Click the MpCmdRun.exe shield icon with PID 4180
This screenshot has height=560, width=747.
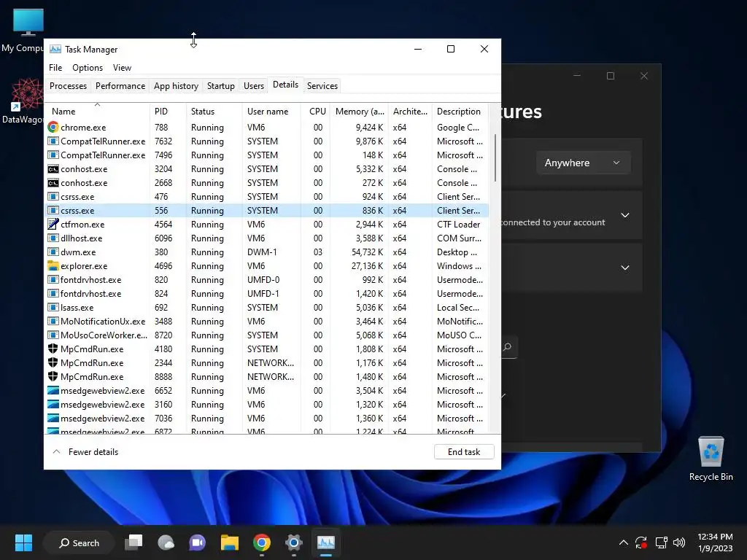coord(53,349)
